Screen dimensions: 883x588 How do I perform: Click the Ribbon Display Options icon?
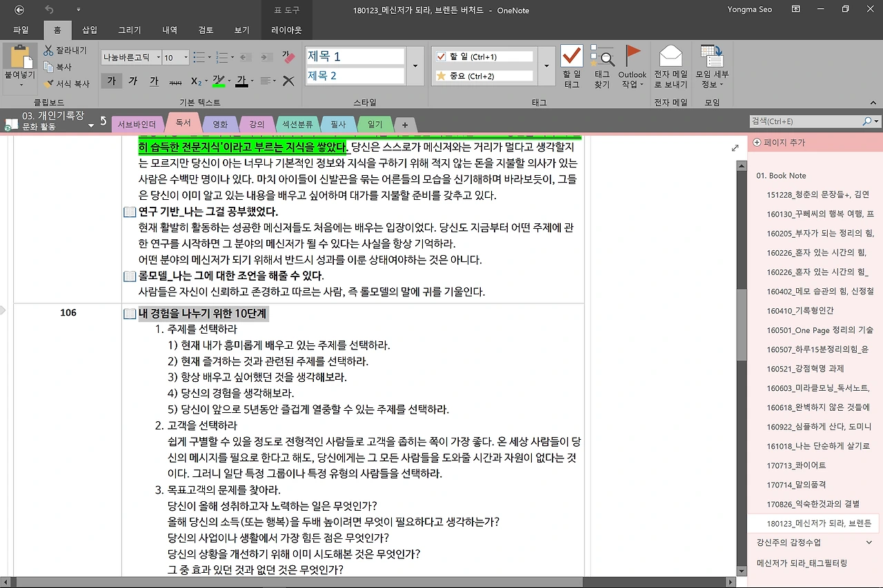click(x=795, y=10)
